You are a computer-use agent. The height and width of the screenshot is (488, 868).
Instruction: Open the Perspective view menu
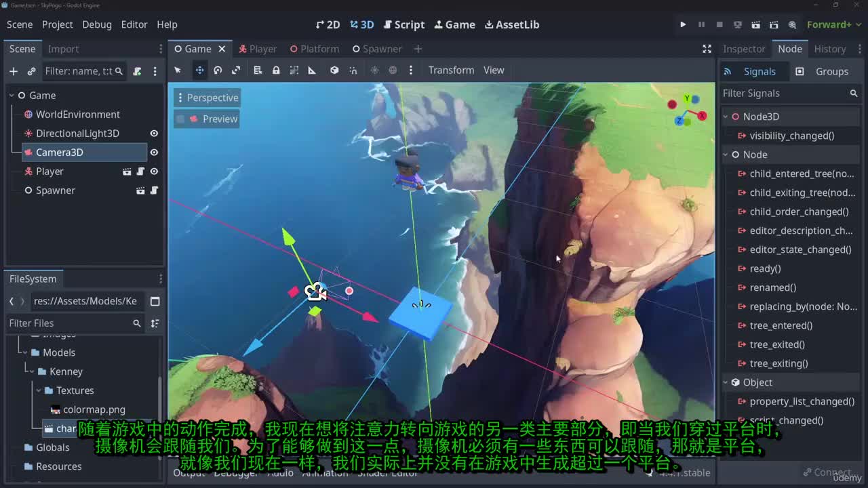pos(208,98)
